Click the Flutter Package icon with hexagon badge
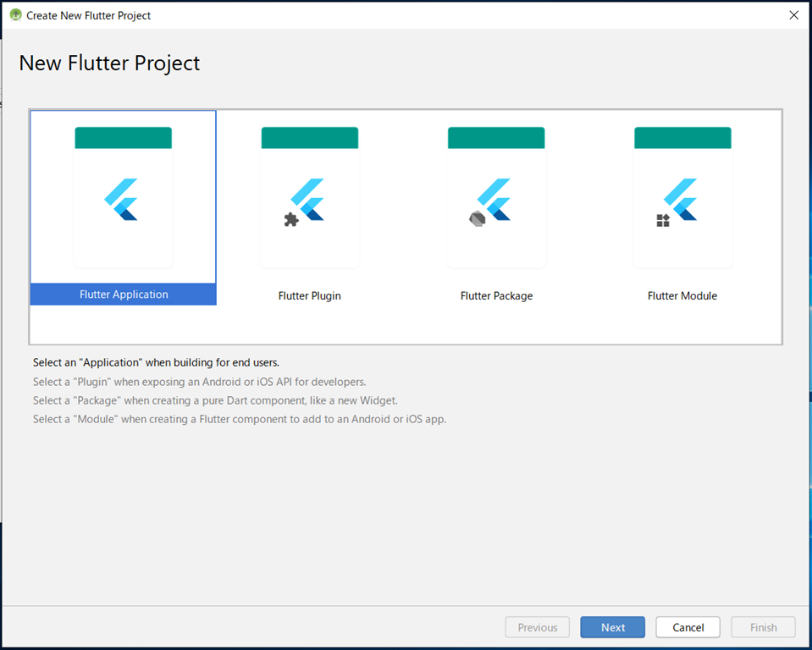 point(478,219)
